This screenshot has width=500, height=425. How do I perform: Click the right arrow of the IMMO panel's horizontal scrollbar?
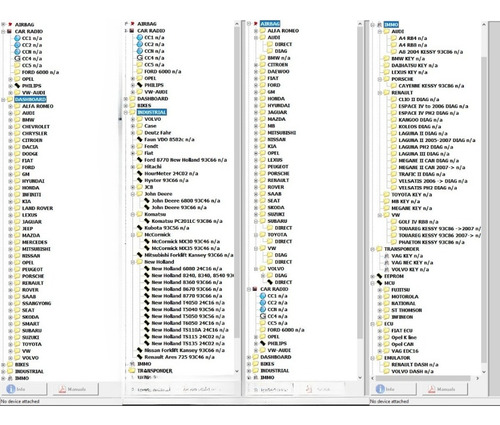(477, 378)
